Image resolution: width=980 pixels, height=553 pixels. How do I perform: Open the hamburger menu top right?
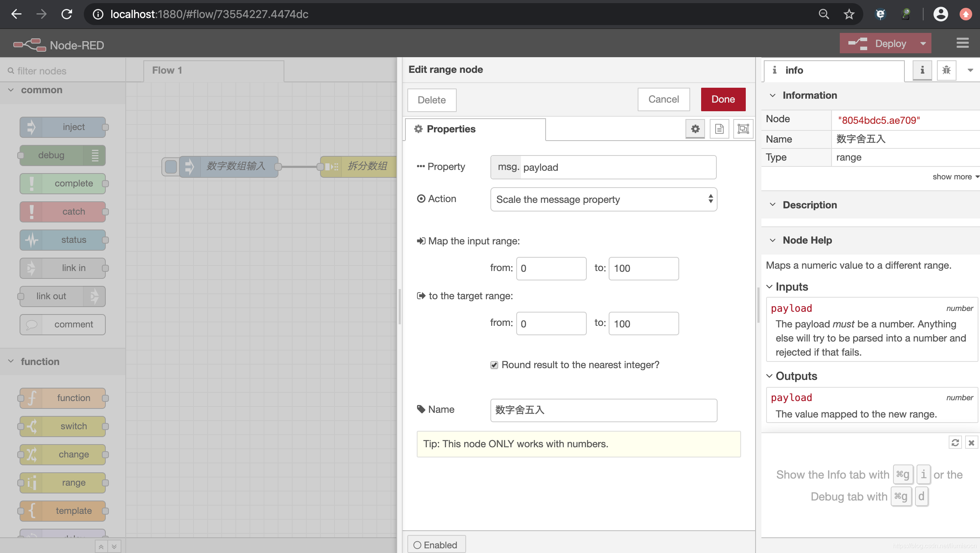pyautogui.click(x=962, y=43)
